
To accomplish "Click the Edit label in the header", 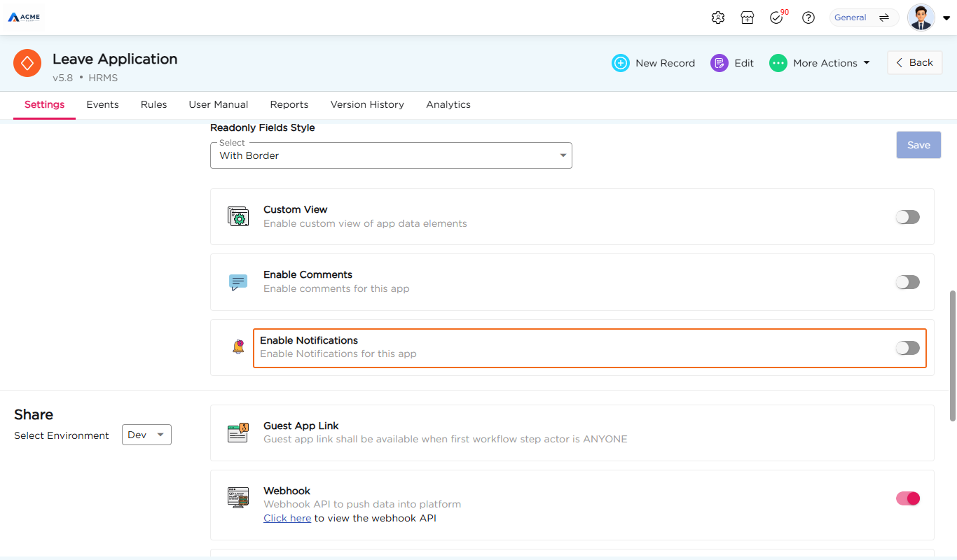I will pos(744,63).
